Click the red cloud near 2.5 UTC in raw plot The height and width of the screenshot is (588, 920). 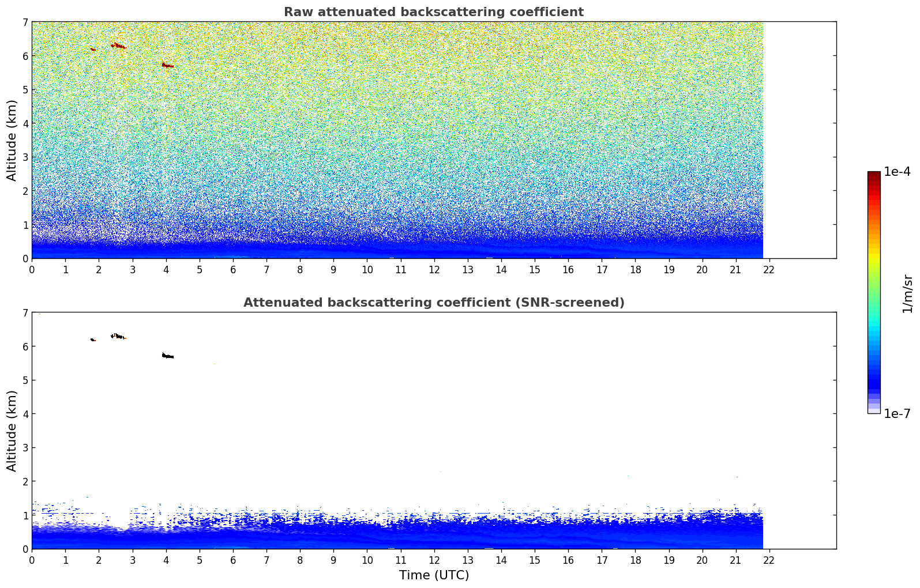(x=118, y=45)
